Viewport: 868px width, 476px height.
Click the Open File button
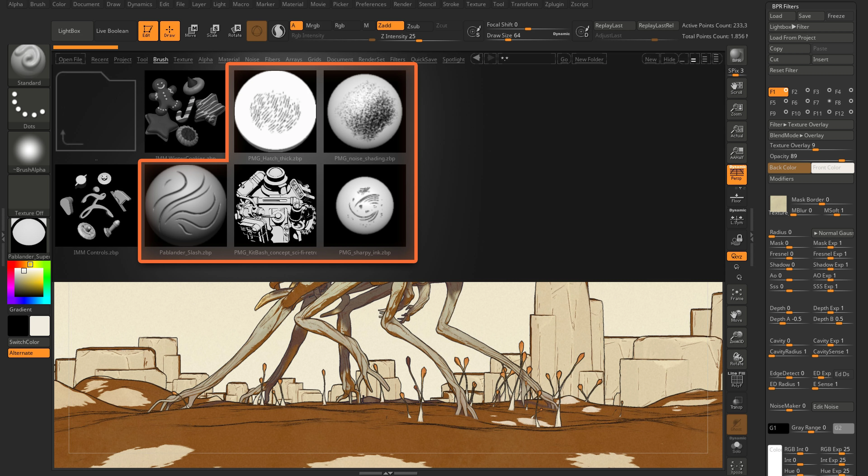(x=70, y=59)
